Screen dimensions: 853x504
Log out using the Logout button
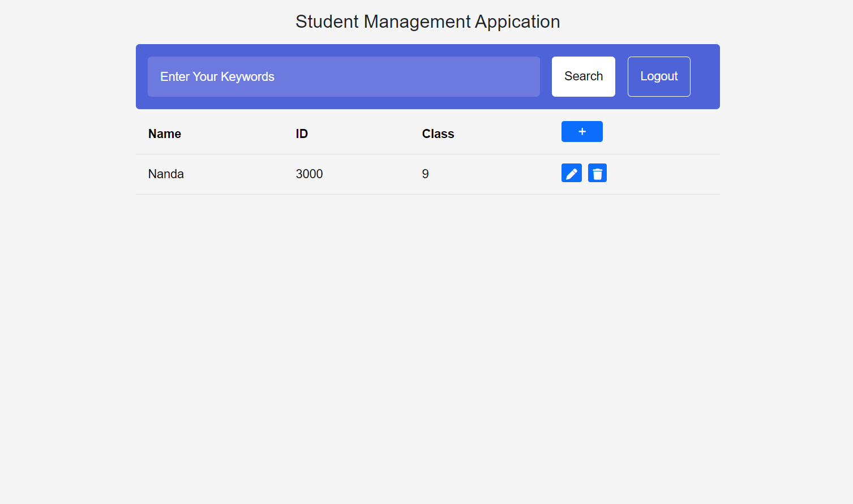point(658,76)
